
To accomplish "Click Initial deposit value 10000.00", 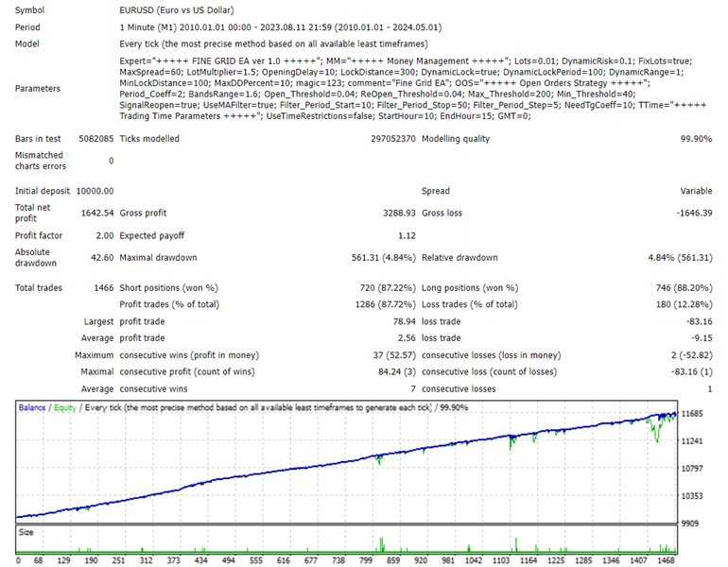I will coord(95,191).
